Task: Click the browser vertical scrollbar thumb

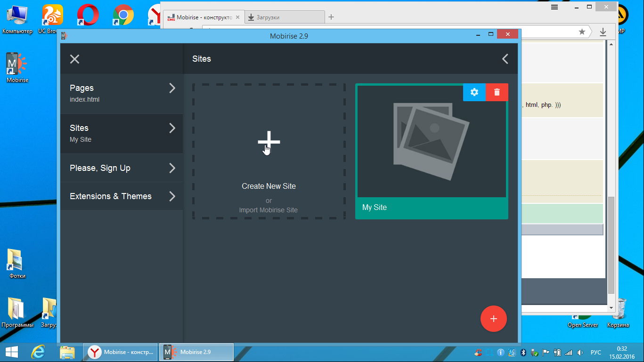Action: (611, 245)
